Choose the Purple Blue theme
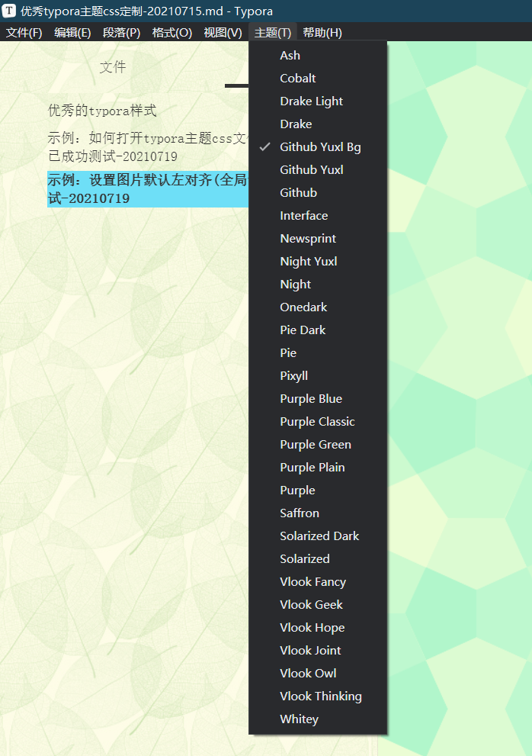The height and width of the screenshot is (756, 532). click(x=318, y=399)
